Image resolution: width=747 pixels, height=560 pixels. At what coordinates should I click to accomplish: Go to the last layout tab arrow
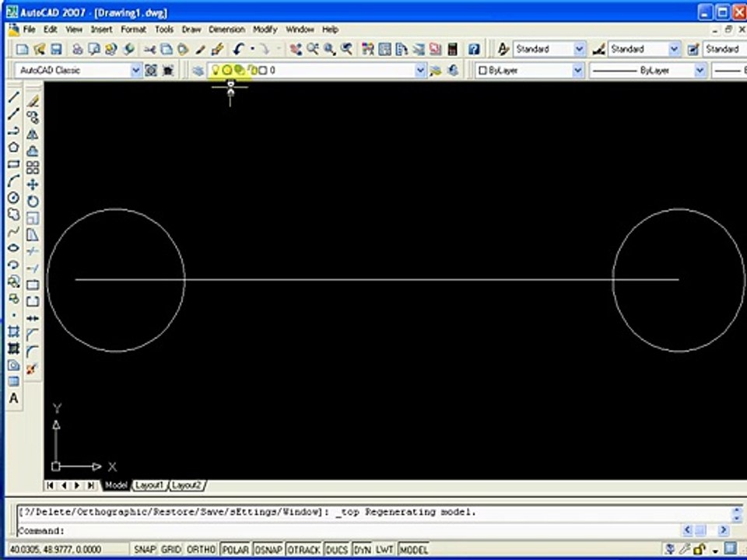pyautogui.click(x=90, y=485)
